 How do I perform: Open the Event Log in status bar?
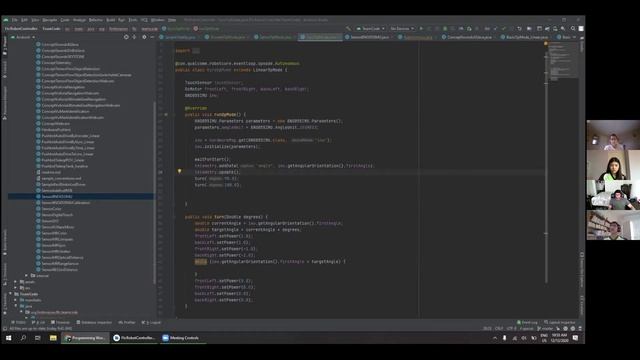[527, 322]
